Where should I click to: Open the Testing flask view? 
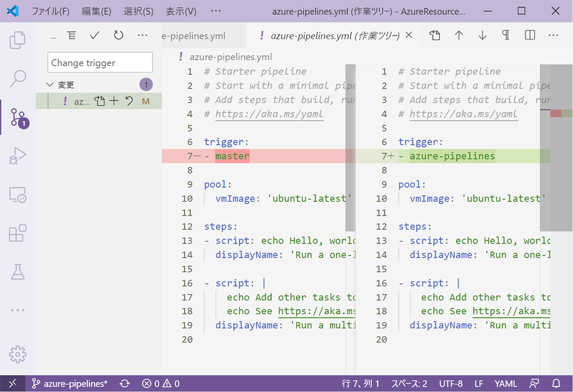click(17, 272)
